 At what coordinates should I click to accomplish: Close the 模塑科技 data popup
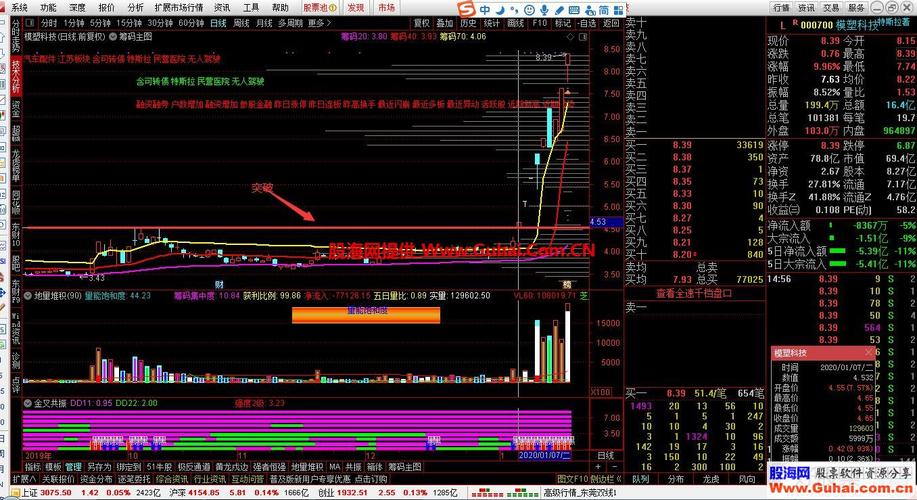point(870,351)
